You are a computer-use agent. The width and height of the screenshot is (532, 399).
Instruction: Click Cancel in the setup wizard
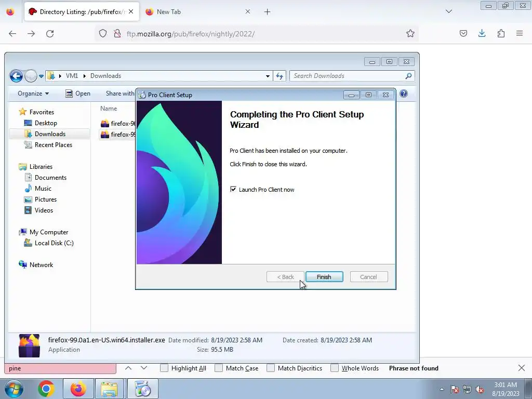[368, 277]
